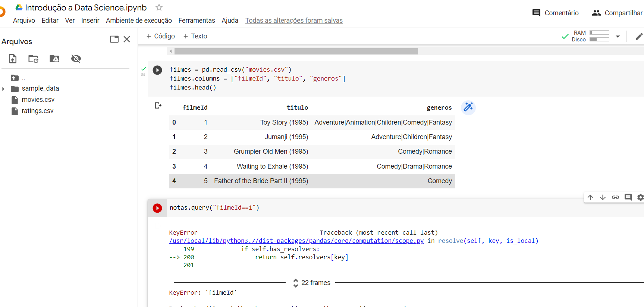Viewport: 644px width, 307px height.
Task: Close the Arquivos files panel
Action: tap(127, 39)
